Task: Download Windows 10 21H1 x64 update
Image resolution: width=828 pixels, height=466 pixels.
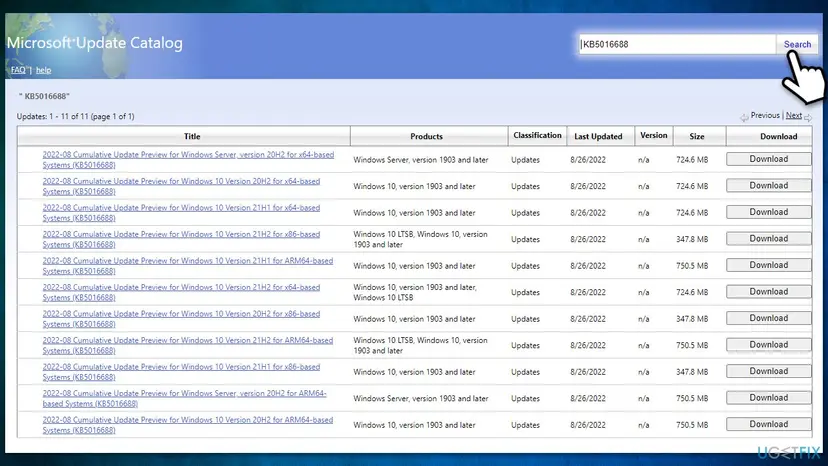Action: coord(768,212)
